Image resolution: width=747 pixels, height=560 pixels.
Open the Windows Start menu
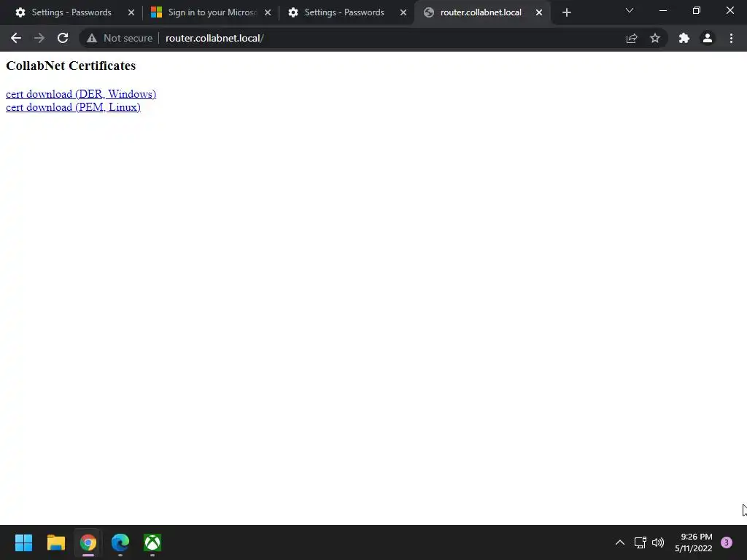coord(23,542)
